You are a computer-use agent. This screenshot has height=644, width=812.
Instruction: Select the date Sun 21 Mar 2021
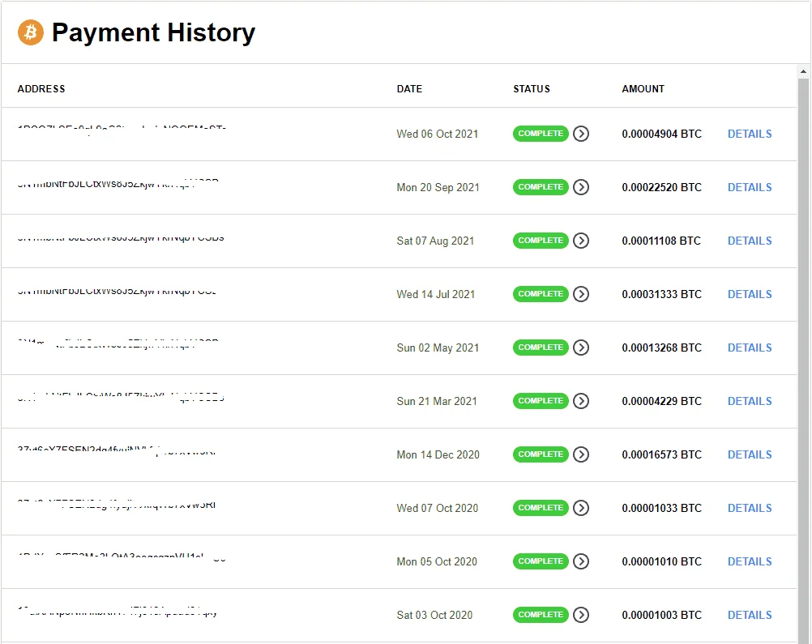(437, 401)
